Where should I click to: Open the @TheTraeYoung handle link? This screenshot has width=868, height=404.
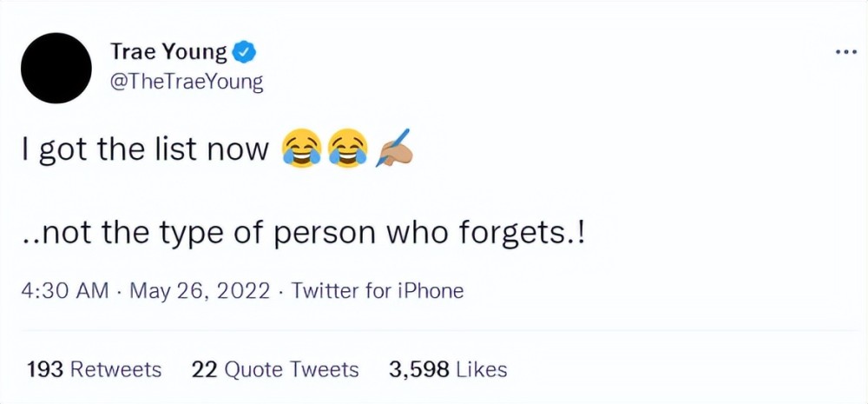click(187, 83)
